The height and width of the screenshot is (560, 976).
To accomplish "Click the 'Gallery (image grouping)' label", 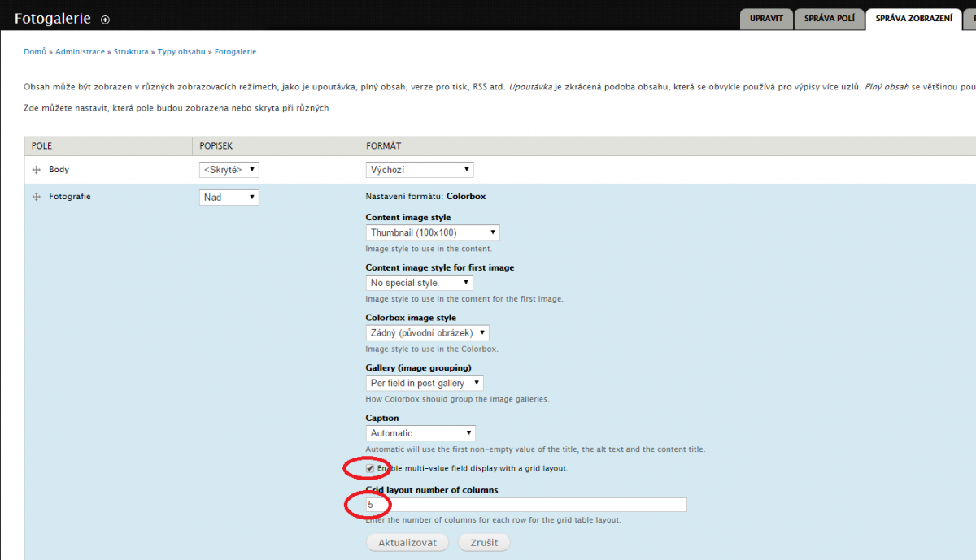I will (419, 368).
